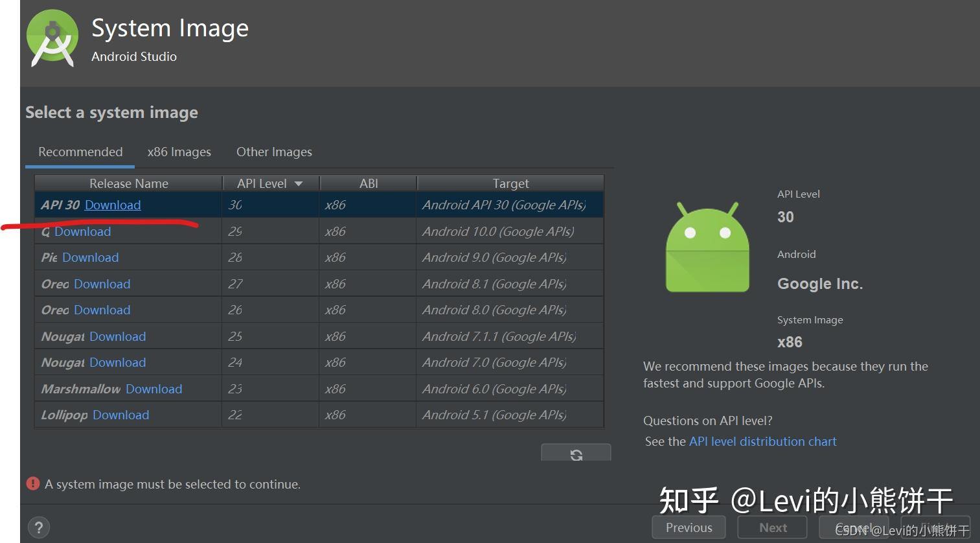Click the Previous button
This screenshot has height=543, width=980.
pos(689,527)
